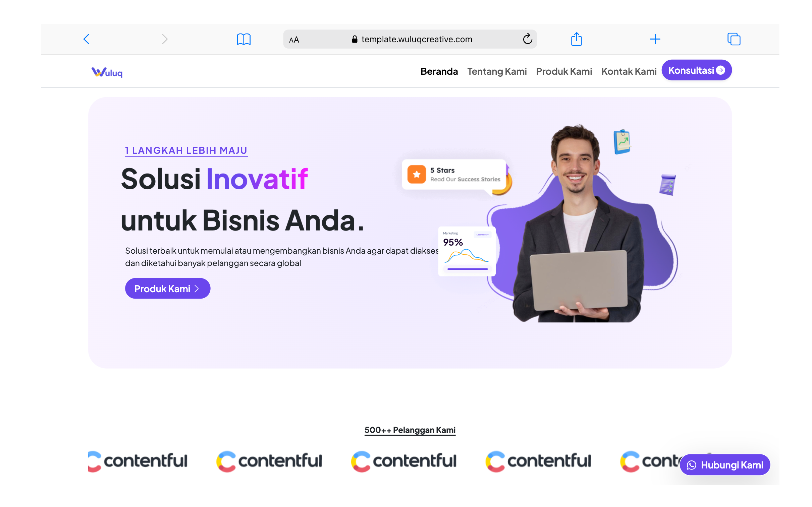Click the Marketing 95% chart card

[467, 251]
